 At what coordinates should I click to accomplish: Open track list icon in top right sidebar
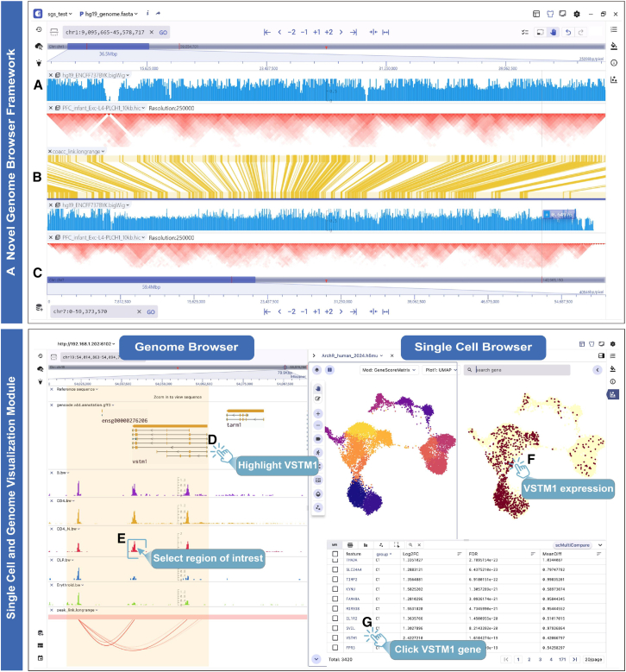pos(614,29)
